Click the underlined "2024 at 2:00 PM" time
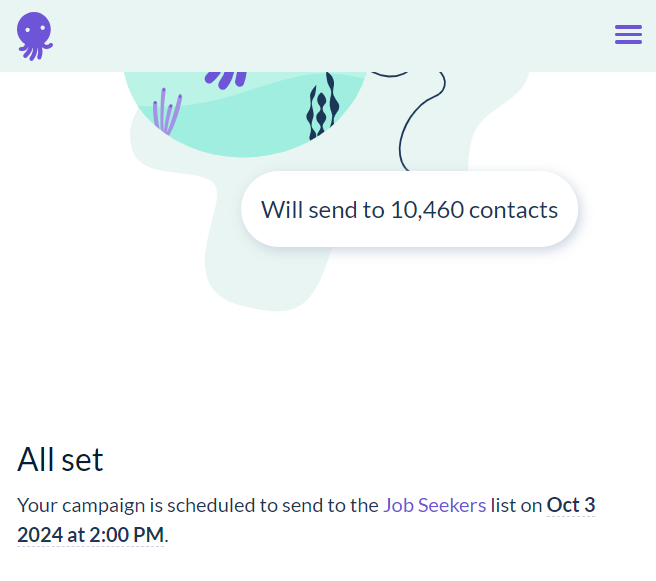 [x=90, y=534]
